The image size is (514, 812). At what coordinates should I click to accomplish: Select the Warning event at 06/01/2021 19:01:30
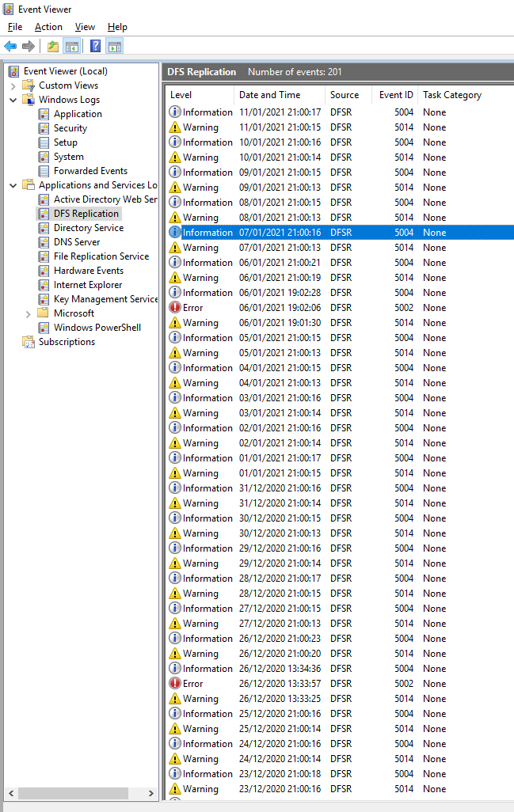point(340,323)
